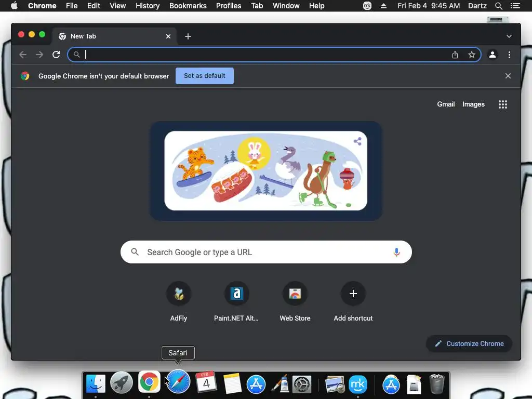Click the Search Google or type a URL box

[x=266, y=252]
